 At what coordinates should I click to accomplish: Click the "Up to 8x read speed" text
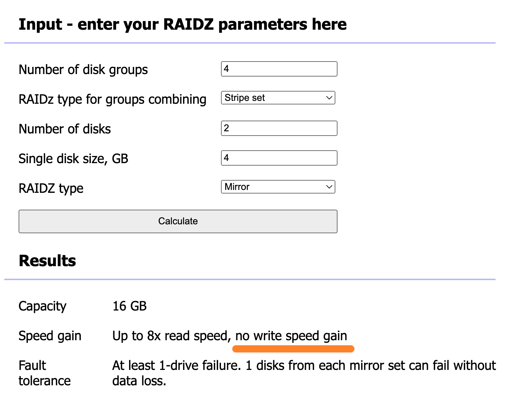tap(170, 336)
